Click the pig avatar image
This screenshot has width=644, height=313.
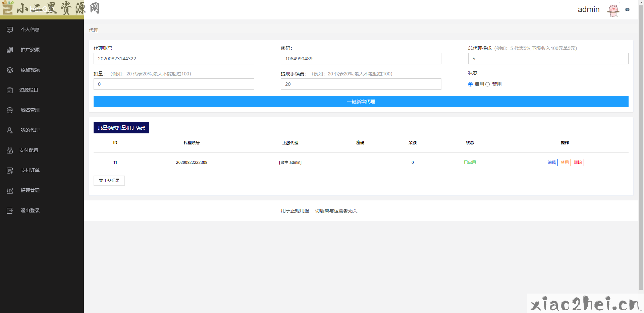tap(613, 10)
